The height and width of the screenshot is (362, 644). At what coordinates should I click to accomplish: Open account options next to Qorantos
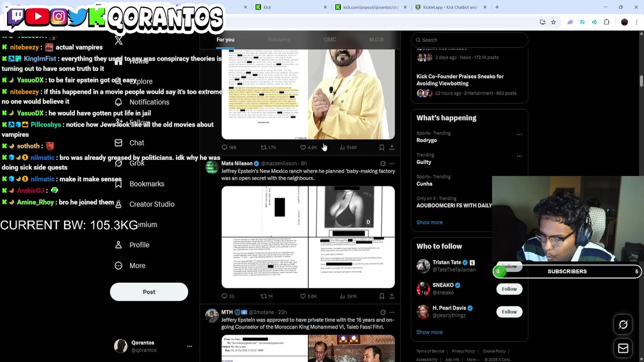coord(190,346)
